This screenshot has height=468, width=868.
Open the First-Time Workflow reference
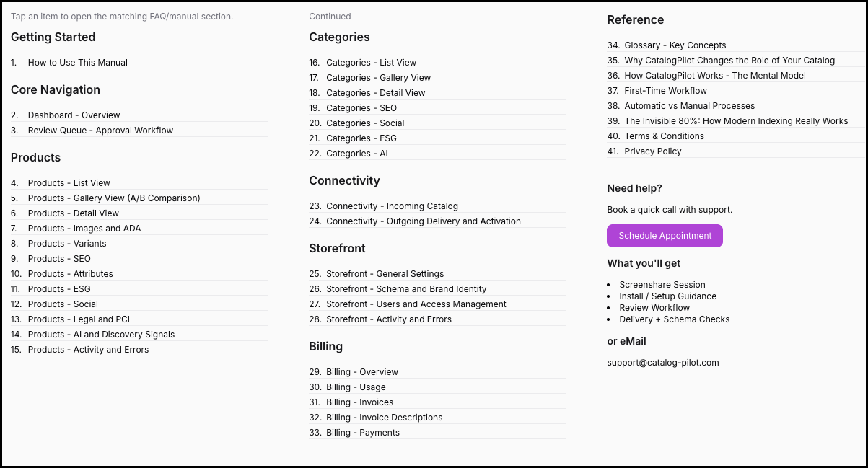pyautogui.click(x=665, y=91)
